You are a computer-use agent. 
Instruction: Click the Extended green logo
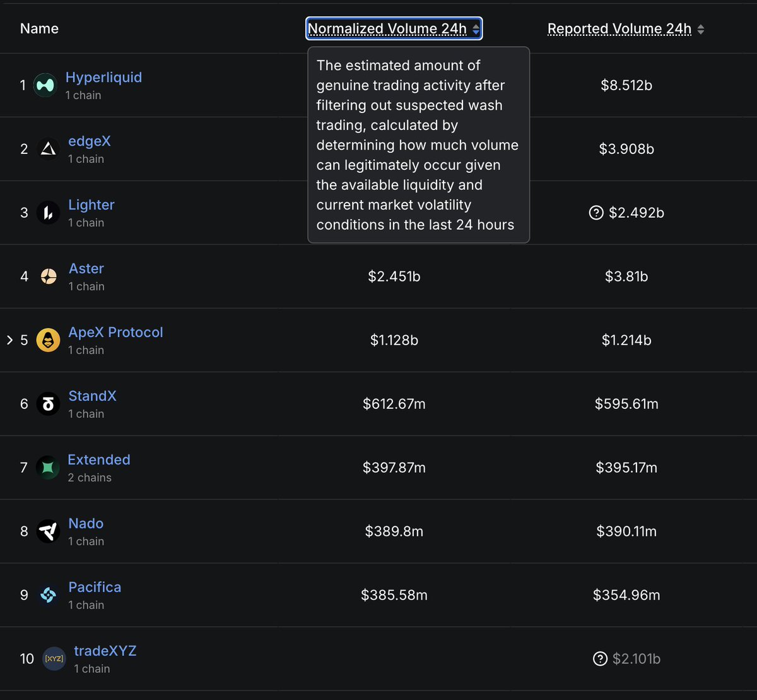(47, 467)
